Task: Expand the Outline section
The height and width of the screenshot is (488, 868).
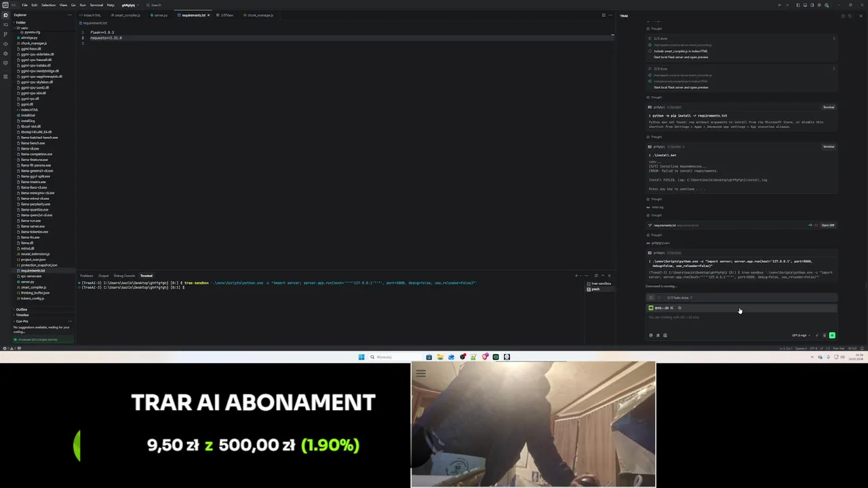Action: (x=21, y=310)
